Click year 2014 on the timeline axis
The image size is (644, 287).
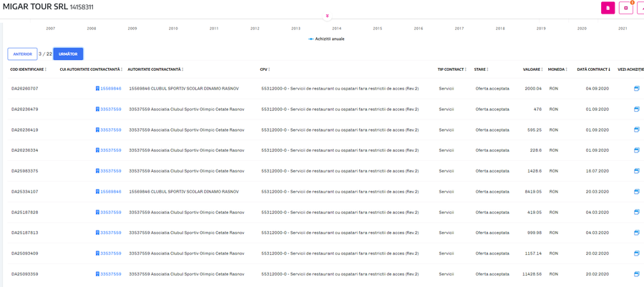point(336,29)
